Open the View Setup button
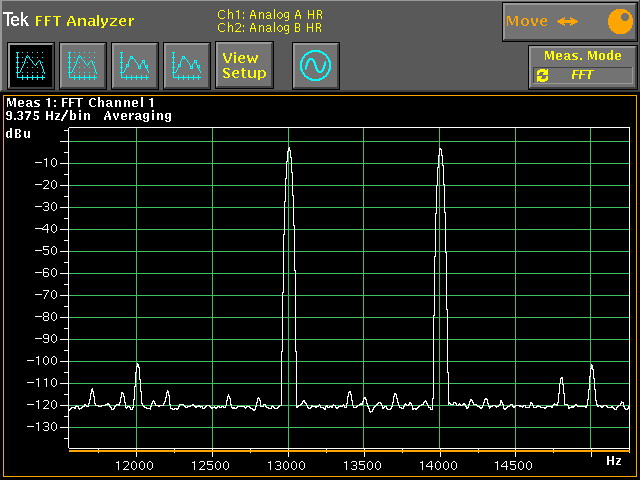Screen dimensions: 640x480 [244, 66]
